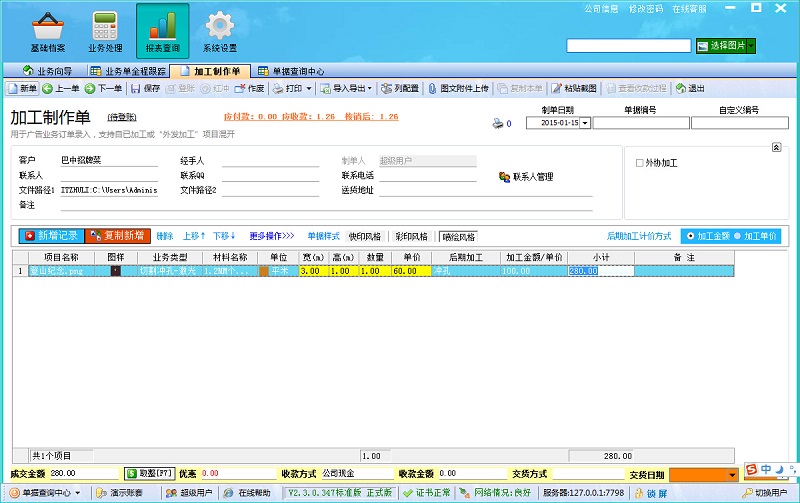This screenshot has height=503, width=800.
Task: Select the 加工单价 radio option
Action: (739, 236)
